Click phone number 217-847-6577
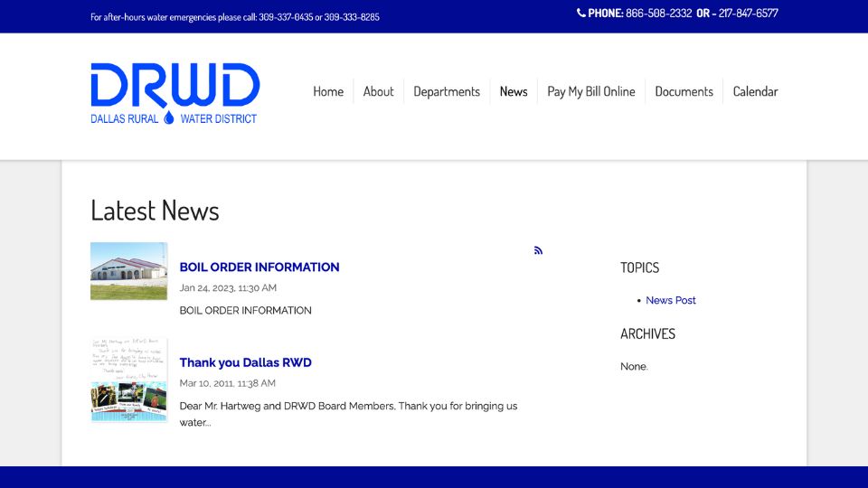Image resolution: width=868 pixels, height=488 pixels. point(748,14)
